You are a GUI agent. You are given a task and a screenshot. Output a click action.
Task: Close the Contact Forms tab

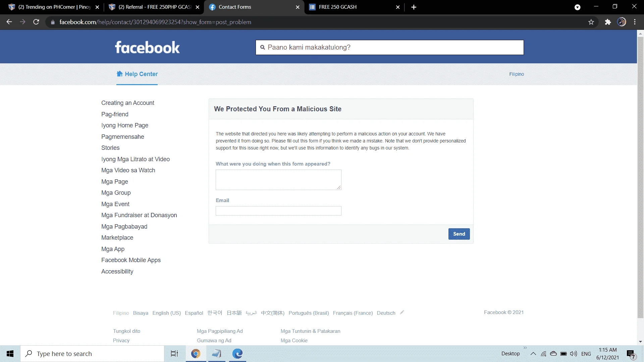click(298, 7)
